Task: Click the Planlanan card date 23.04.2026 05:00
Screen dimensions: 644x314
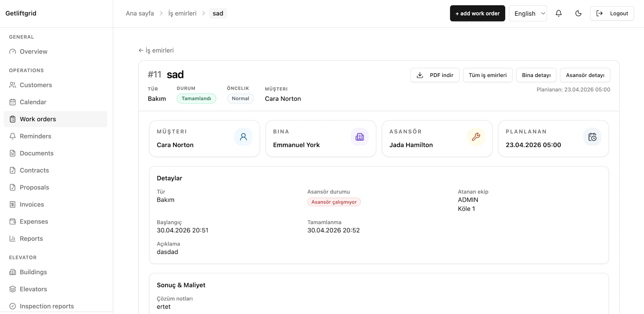Action: click(x=533, y=145)
